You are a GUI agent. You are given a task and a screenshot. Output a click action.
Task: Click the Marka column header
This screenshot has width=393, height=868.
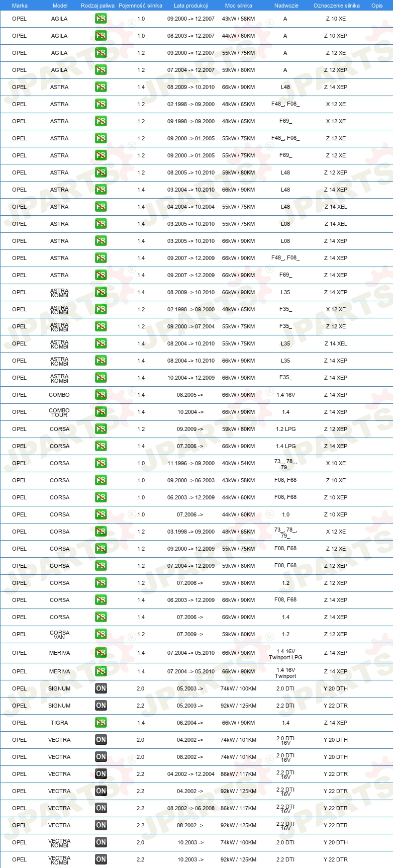(20, 6)
